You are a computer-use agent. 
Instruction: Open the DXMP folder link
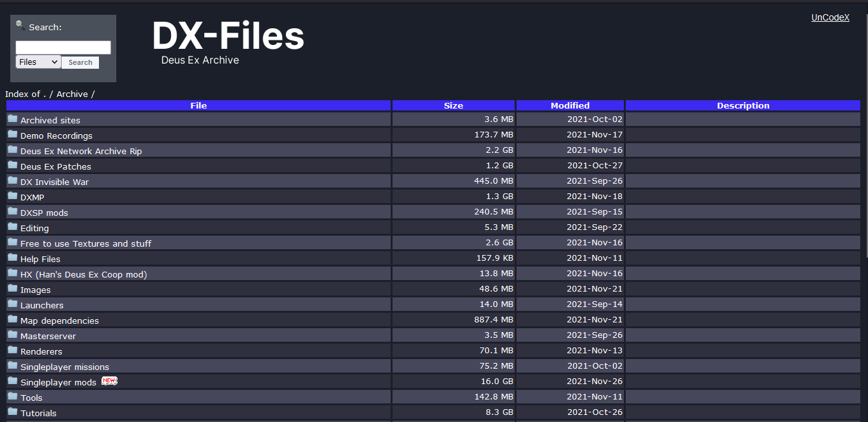tap(32, 197)
